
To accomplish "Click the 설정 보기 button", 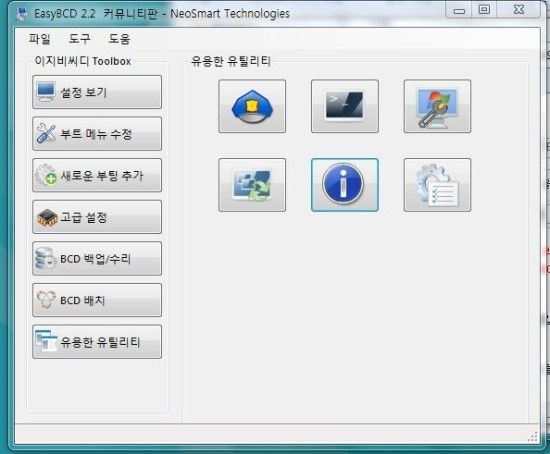I will click(97, 92).
